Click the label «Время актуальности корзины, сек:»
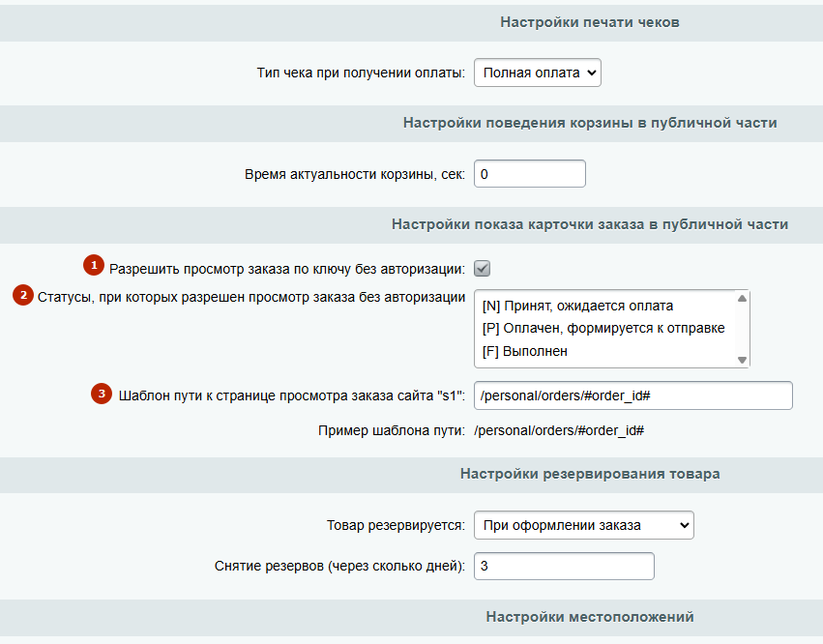The height and width of the screenshot is (644, 823). click(355, 174)
